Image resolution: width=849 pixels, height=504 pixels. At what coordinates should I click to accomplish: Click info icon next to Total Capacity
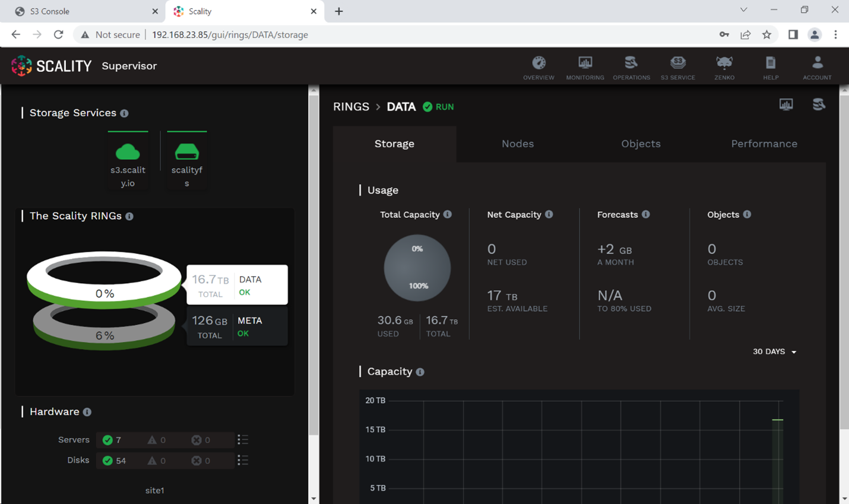click(448, 214)
